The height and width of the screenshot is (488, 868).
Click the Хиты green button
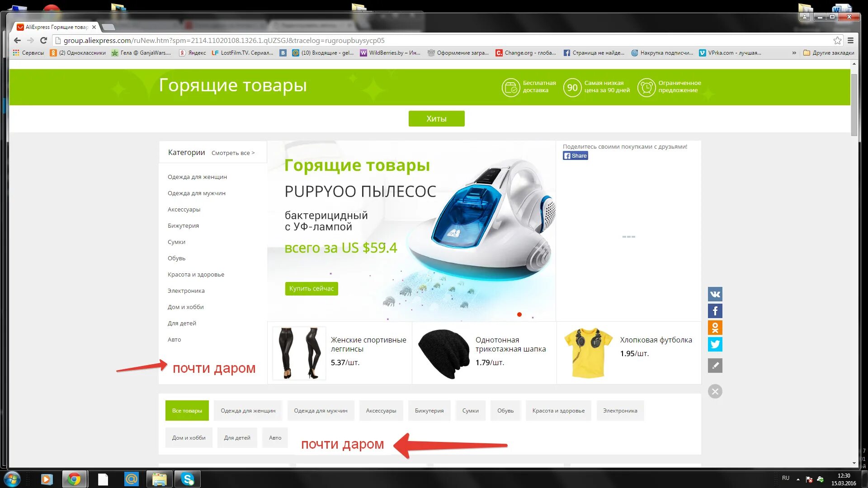pyautogui.click(x=436, y=118)
